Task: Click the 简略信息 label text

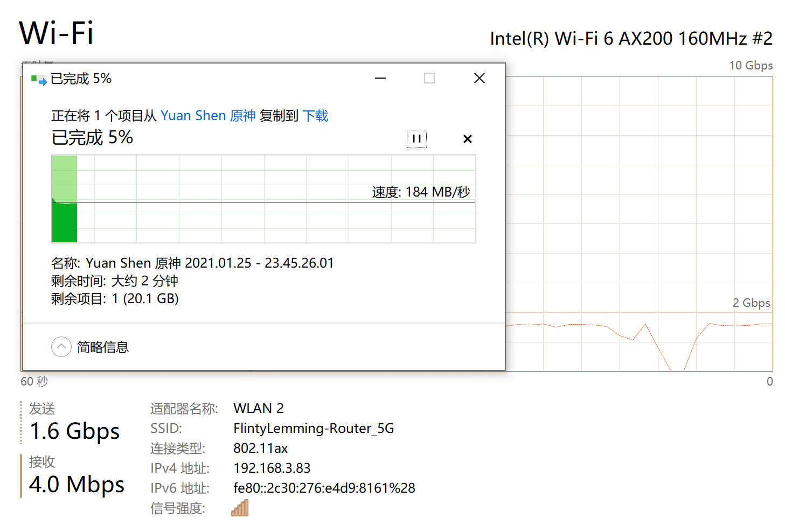Action: (x=103, y=347)
